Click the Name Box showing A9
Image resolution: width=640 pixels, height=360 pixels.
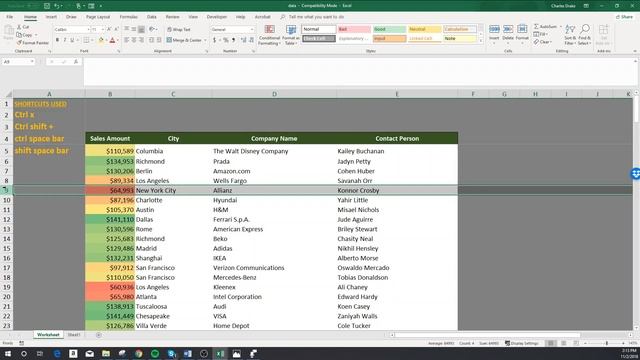(x=18, y=62)
